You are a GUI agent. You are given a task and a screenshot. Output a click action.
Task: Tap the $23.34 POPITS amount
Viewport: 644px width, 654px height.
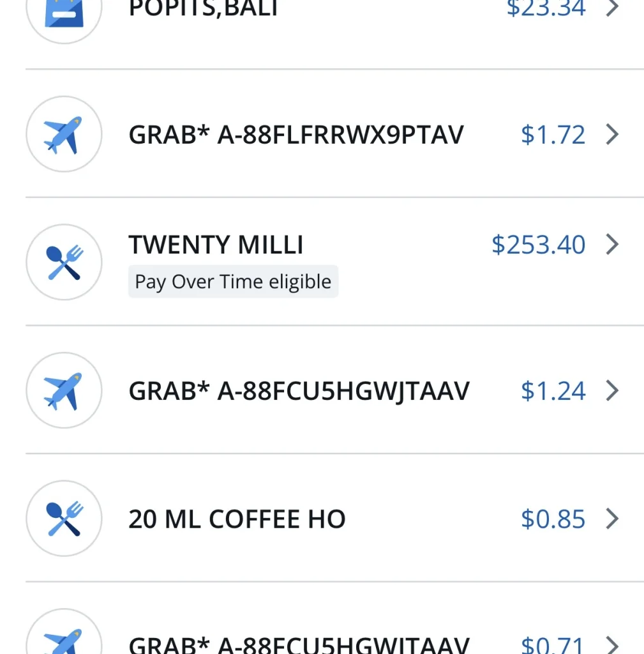[x=546, y=8]
